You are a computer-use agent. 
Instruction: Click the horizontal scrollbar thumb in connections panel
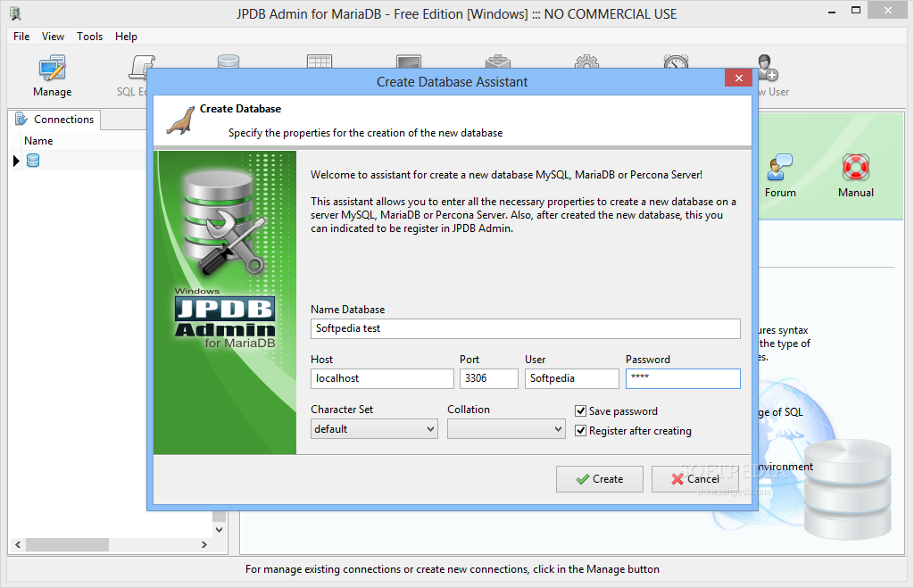pyautogui.click(x=67, y=545)
